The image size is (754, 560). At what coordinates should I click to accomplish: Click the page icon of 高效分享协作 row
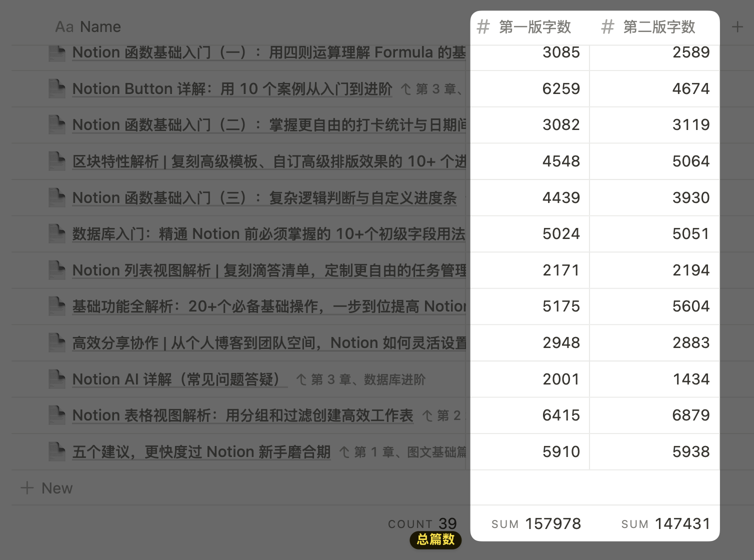(57, 343)
